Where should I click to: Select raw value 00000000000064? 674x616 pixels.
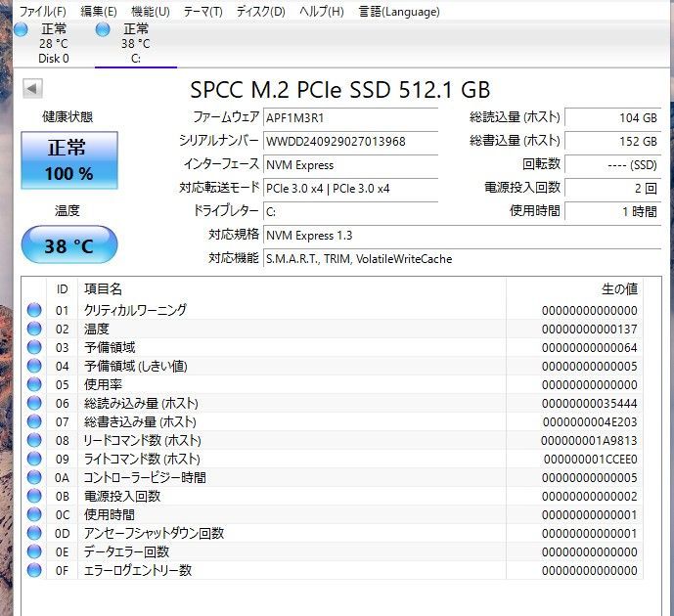pos(589,347)
